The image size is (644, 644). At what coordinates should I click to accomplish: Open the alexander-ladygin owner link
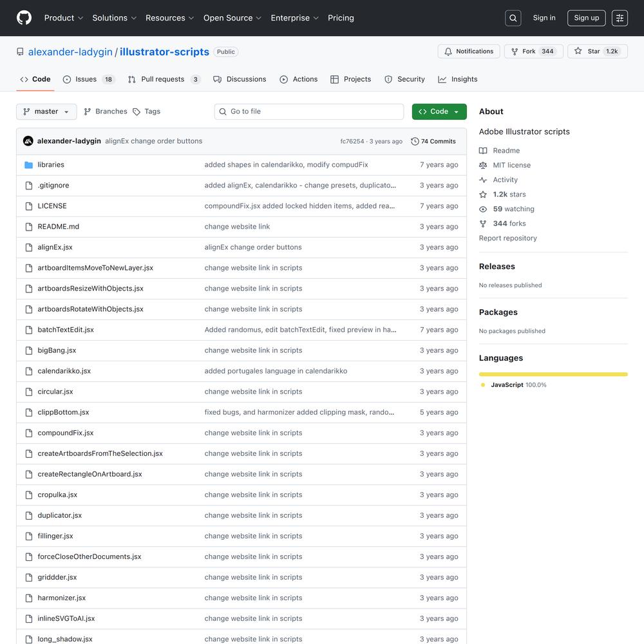[70, 52]
